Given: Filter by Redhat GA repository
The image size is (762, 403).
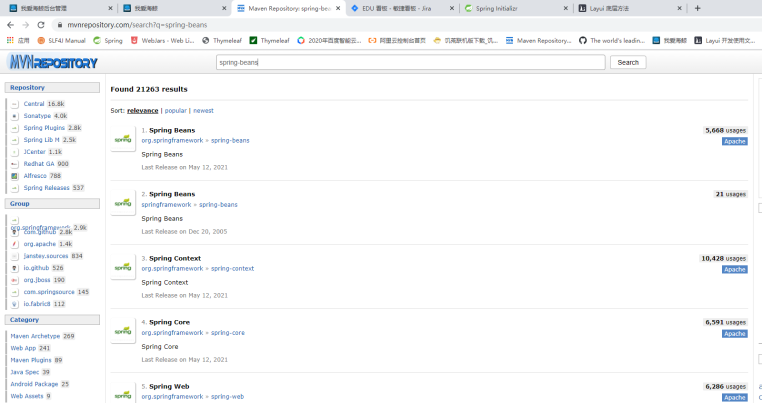Looking at the screenshot, I should coord(39,164).
